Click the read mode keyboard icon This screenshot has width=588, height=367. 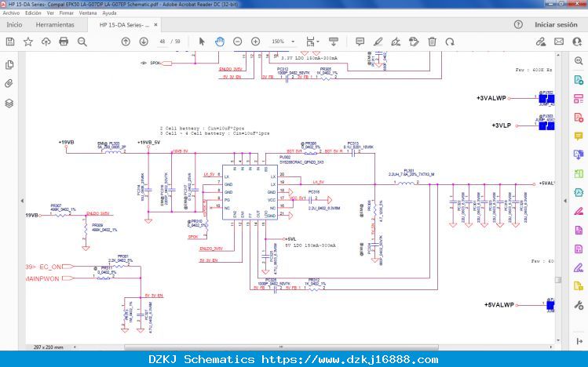[x=334, y=42]
